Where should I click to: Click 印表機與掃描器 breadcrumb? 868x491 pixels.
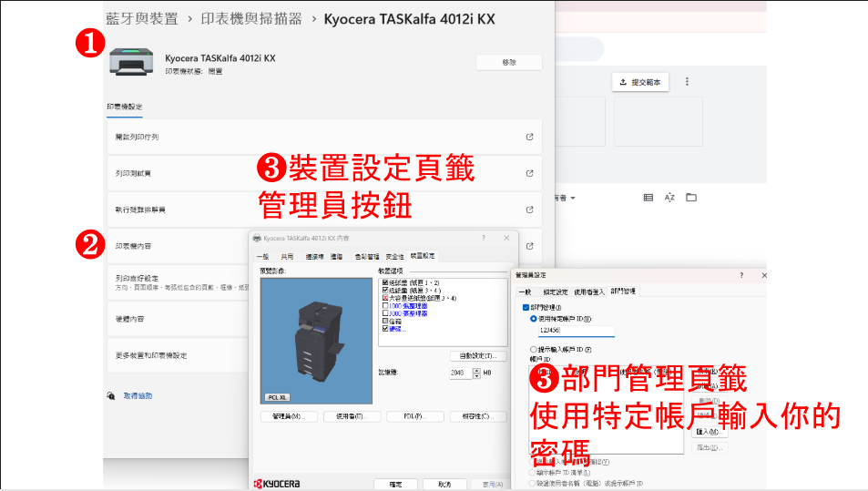point(251,19)
